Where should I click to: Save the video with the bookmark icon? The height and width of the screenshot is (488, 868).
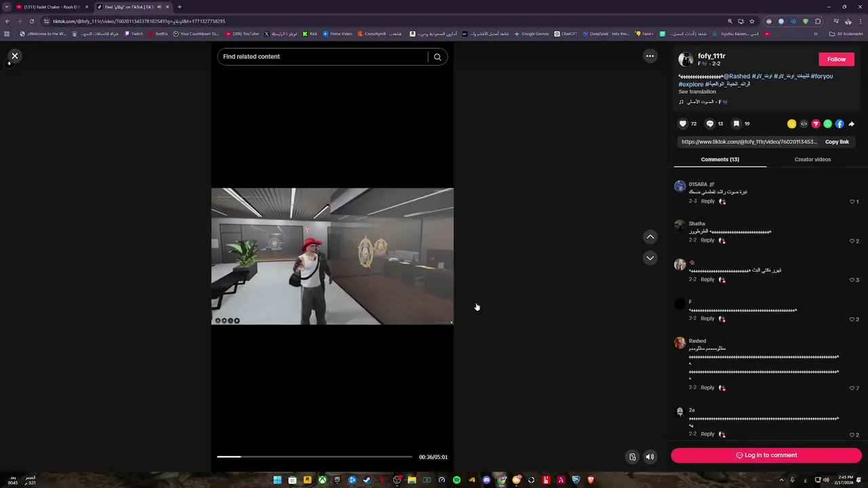(736, 124)
